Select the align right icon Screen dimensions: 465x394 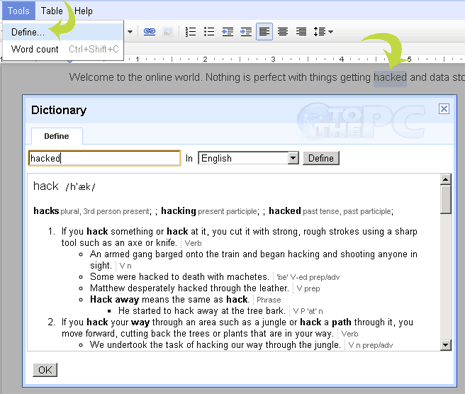[x=301, y=32]
